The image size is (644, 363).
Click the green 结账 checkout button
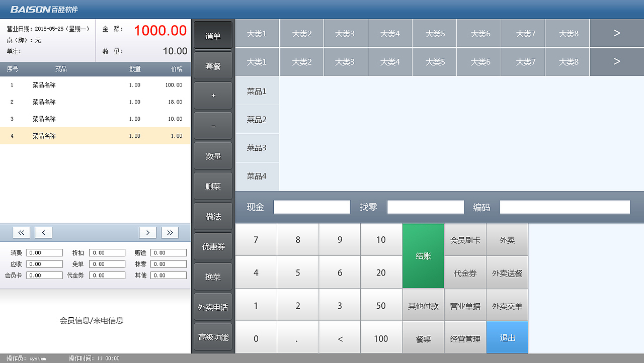(x=423, y=256)
